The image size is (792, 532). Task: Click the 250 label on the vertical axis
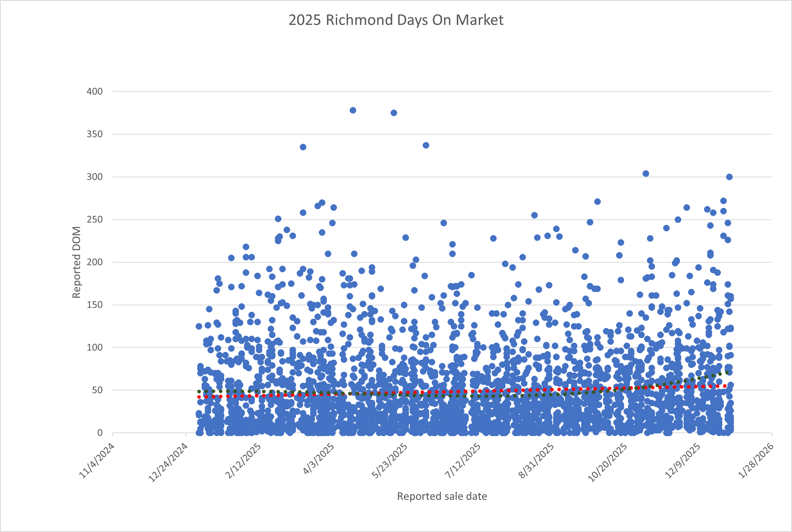tap(95, 220)
